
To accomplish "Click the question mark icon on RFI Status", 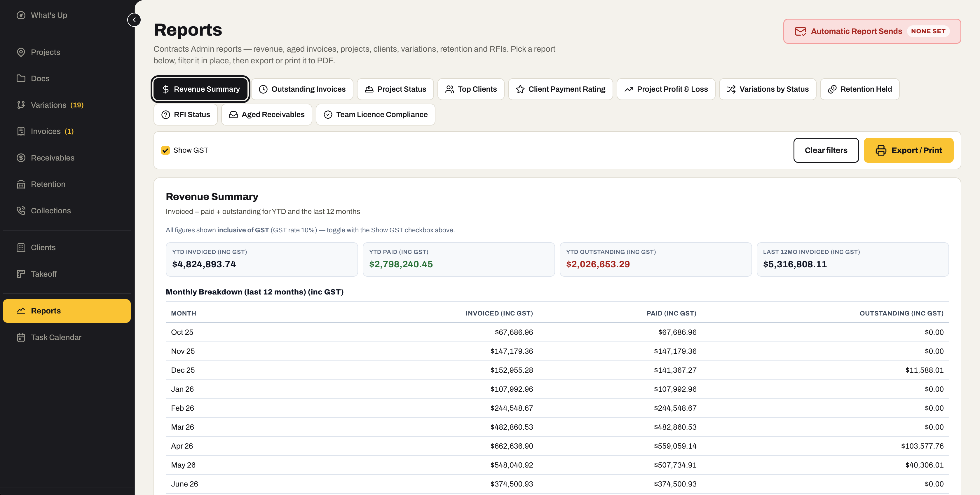I will (x=165, y=114).
